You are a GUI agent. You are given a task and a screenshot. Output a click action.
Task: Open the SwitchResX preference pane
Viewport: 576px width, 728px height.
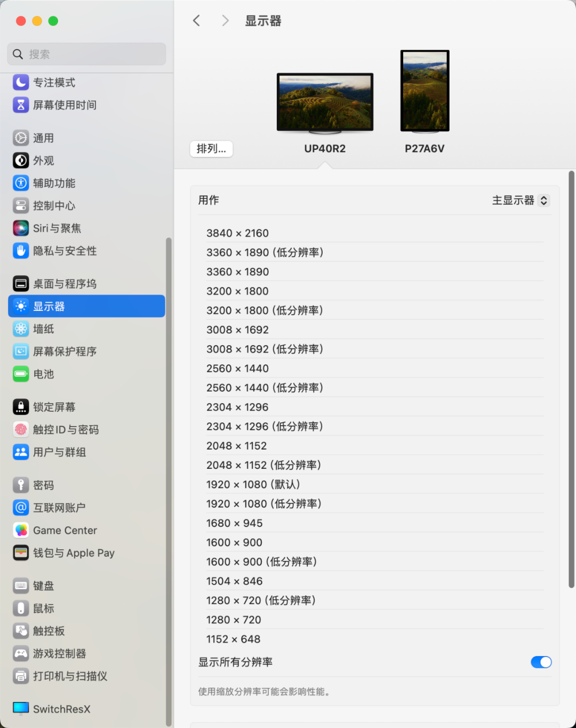click(x=61, y=709)
